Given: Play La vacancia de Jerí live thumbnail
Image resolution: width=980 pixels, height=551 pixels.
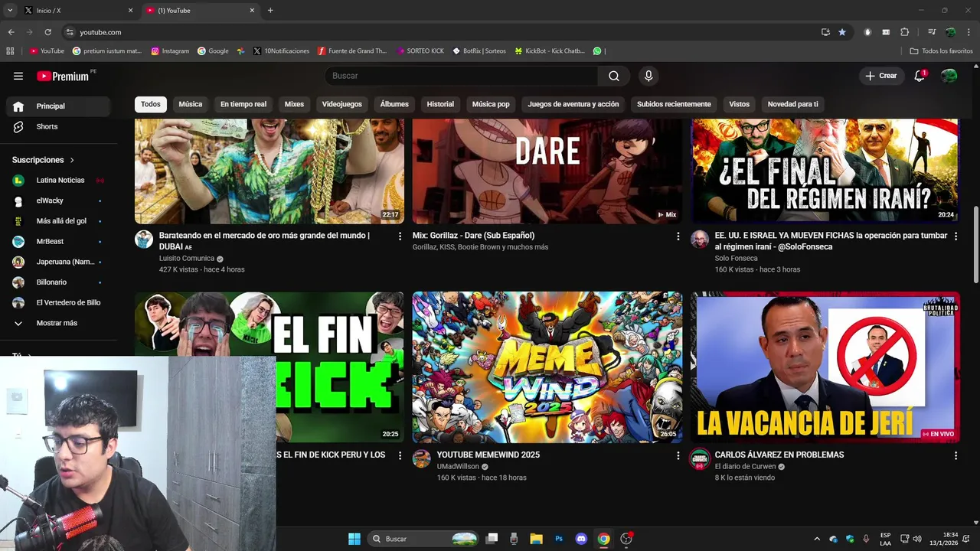Looking at the screenshot, I should point(825,367).
